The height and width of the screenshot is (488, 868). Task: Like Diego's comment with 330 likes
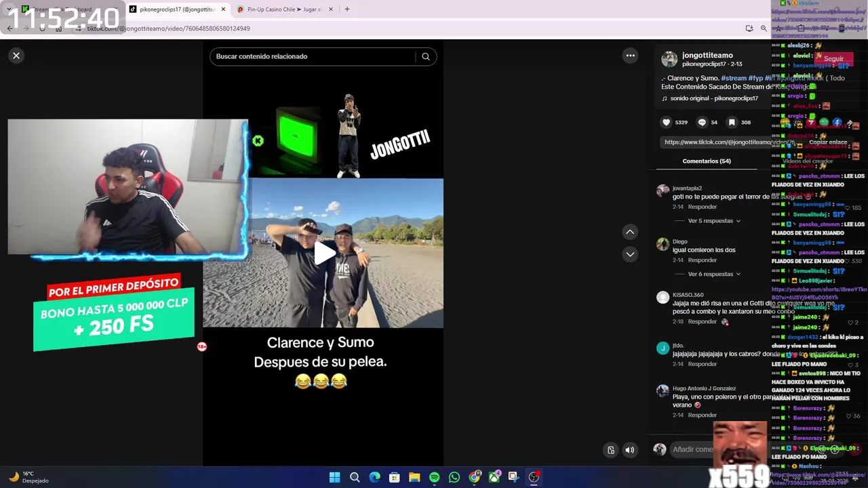848,261
